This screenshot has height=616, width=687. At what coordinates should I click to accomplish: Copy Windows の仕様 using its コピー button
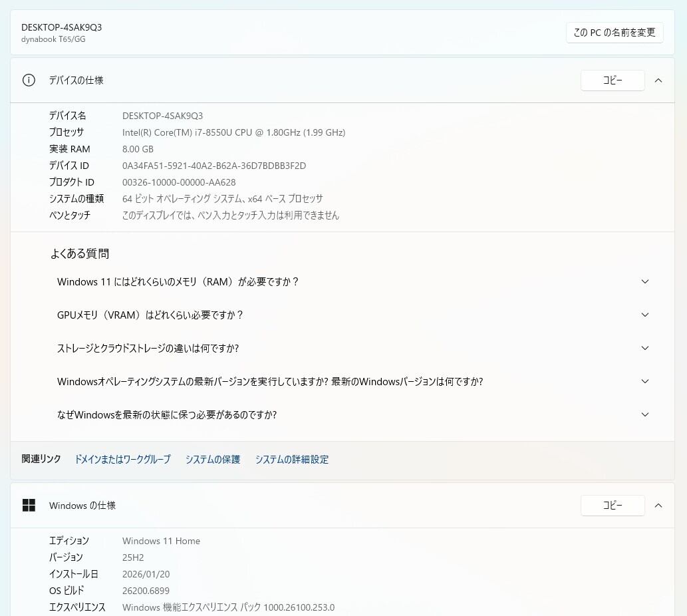click(x=612, y=506)
